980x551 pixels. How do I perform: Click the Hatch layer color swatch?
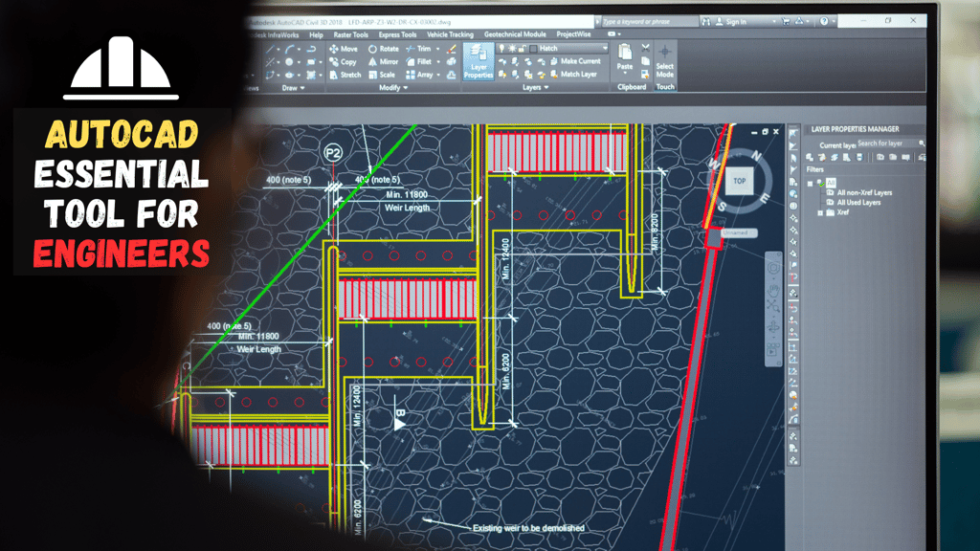click(533, 48)
